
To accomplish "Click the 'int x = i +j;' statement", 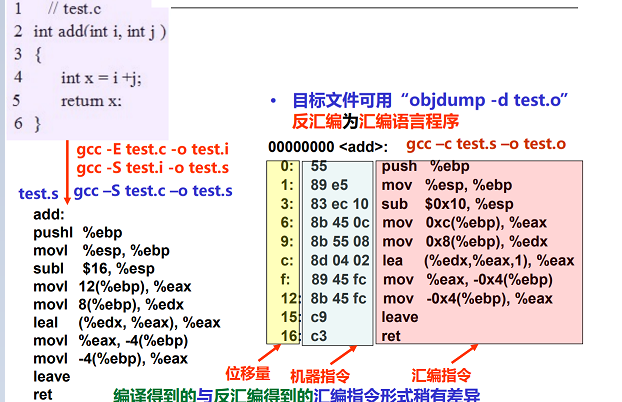I will (101, 78).
